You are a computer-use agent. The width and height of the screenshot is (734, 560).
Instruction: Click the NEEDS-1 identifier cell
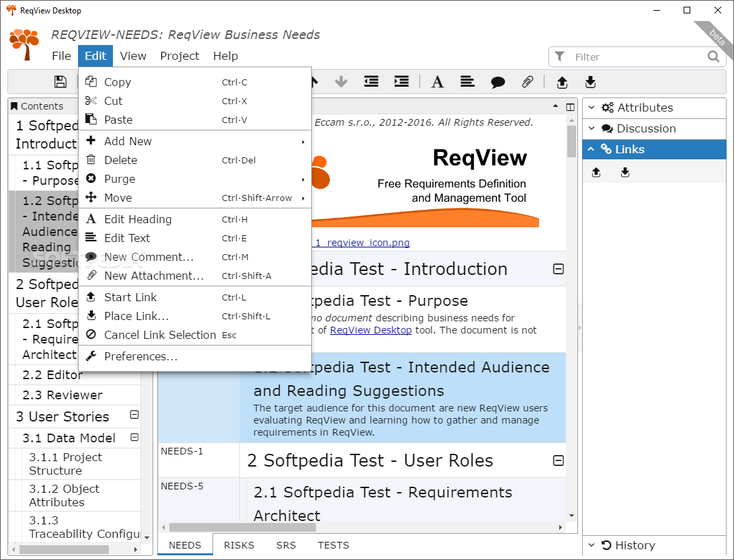coord(199,461)
